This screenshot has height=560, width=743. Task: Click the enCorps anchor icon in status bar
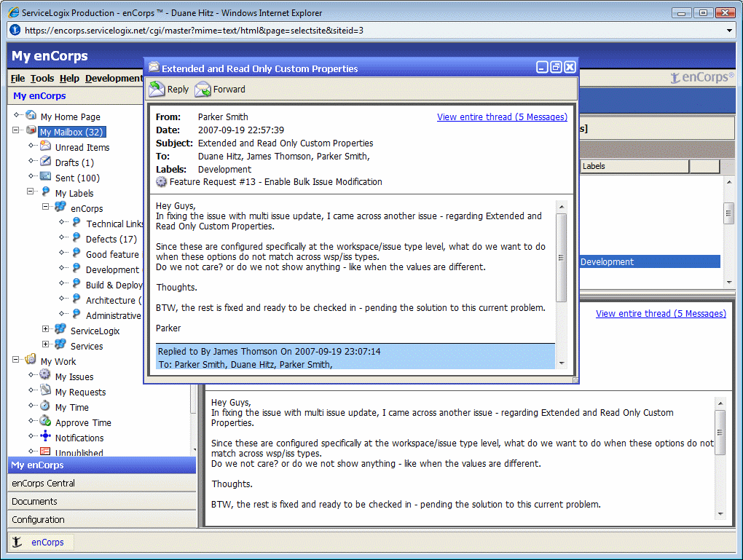point(17,542)
